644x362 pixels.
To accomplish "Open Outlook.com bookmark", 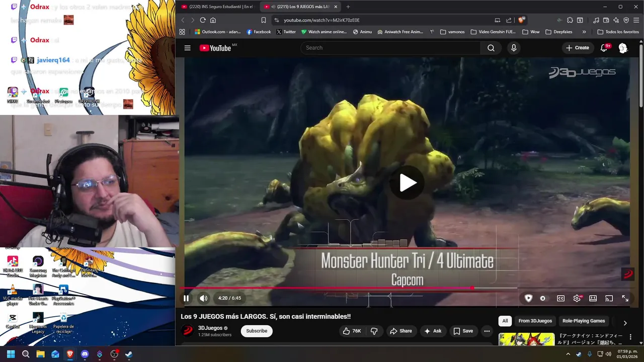I will [x=218, y=32].
